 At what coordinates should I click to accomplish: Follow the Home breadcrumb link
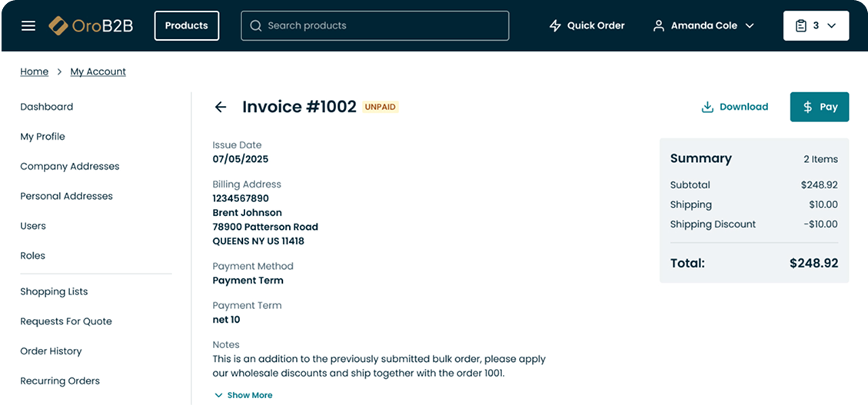pyautogui.click(x=35, y=72)
